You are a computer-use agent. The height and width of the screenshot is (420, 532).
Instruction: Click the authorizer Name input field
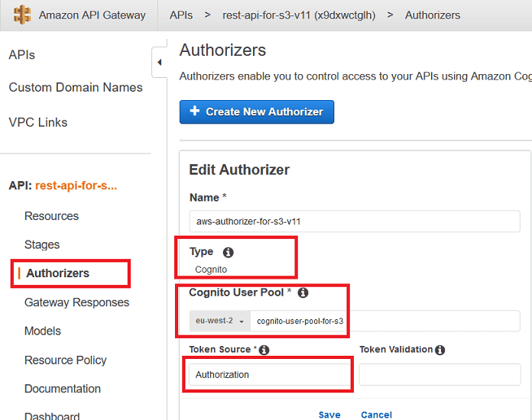click(355, 221)
